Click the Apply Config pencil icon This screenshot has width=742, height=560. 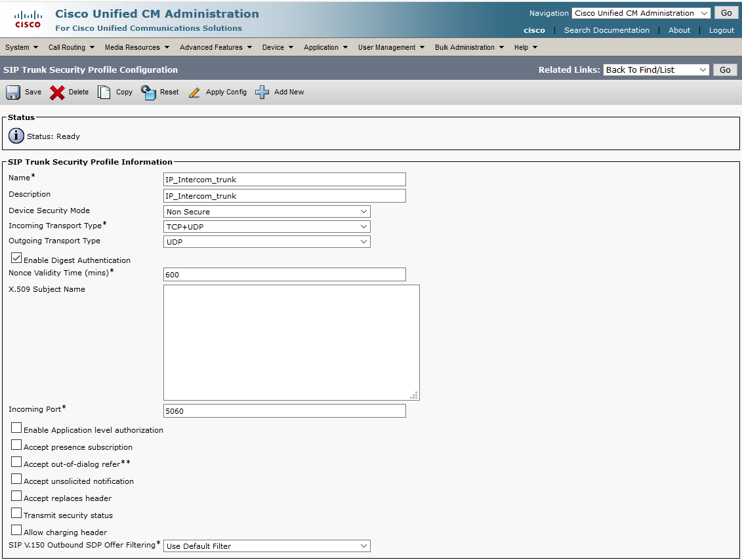[194, 92]
